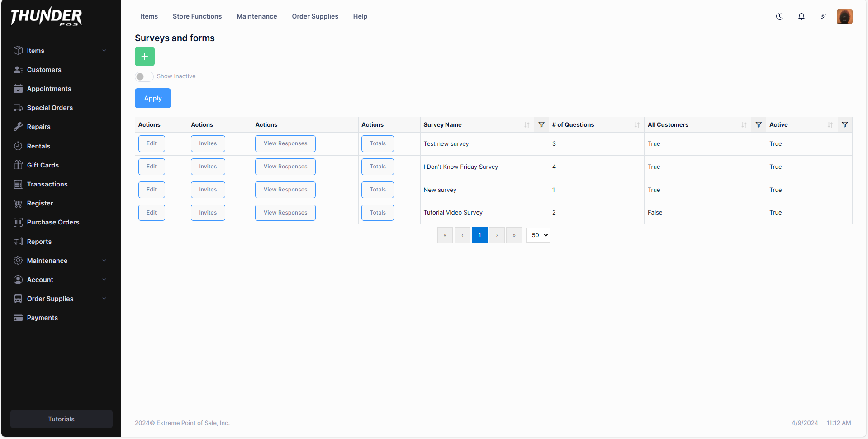Click the clock history icon in header

779,17
